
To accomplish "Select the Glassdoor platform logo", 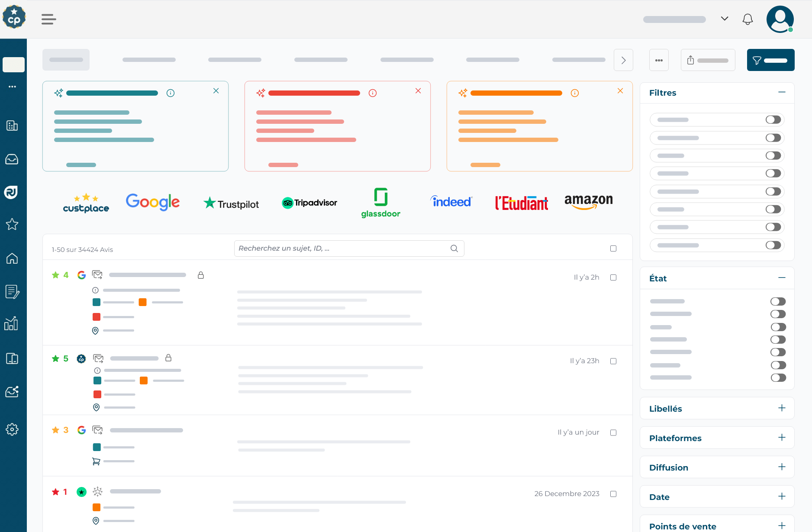I will pyautogui.click(x=381, y=203).
